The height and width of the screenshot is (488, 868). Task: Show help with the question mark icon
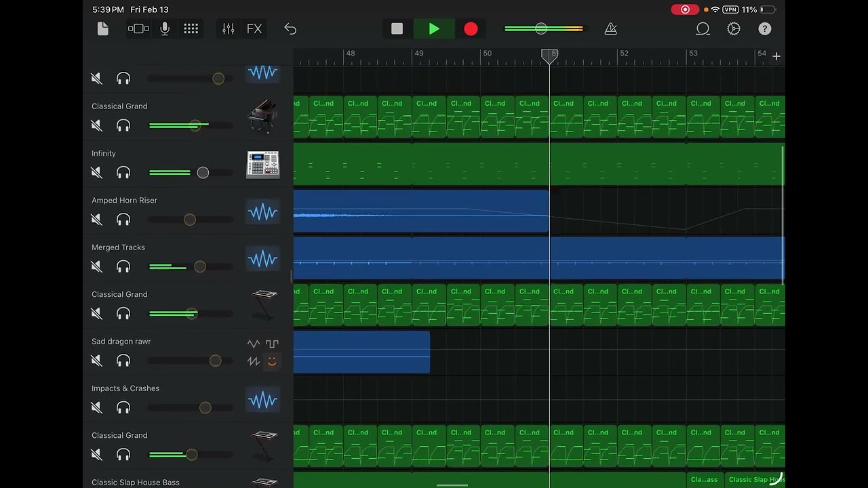pos(765,28)
